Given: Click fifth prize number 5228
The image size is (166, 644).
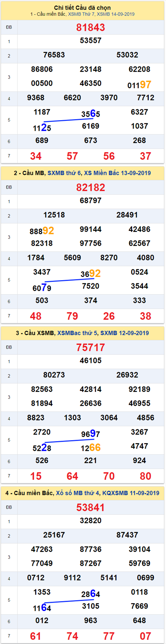Looking at the screenshot, I should 42,448.
